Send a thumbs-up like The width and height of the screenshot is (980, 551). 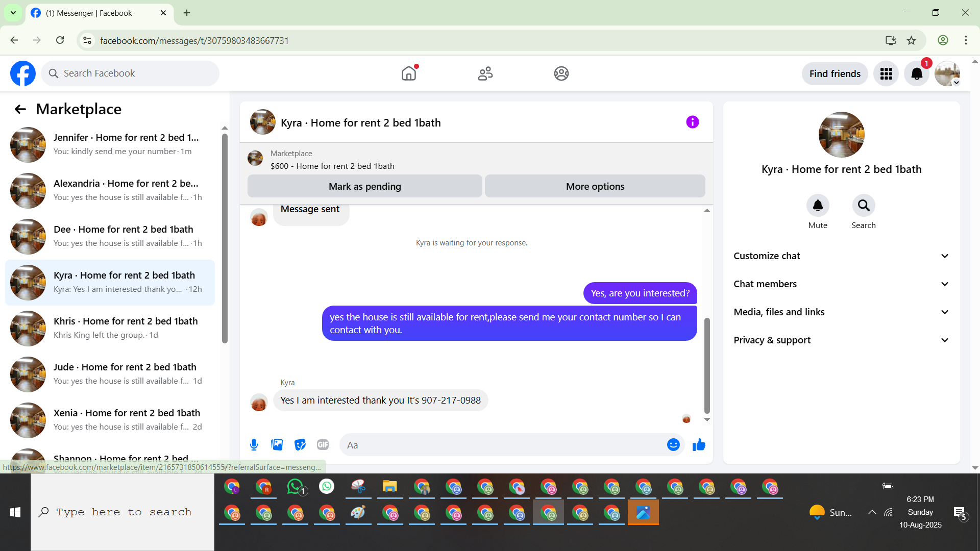coord(699,445)
